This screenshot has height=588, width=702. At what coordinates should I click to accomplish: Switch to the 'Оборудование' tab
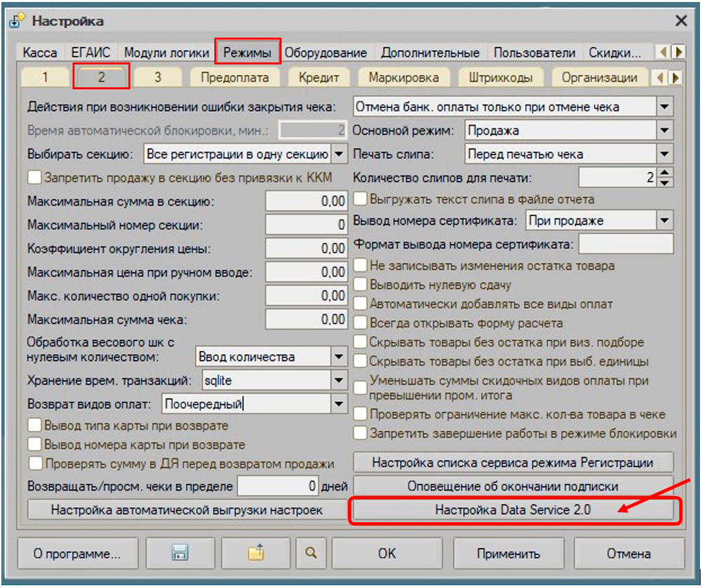click(x=325, y=53)
